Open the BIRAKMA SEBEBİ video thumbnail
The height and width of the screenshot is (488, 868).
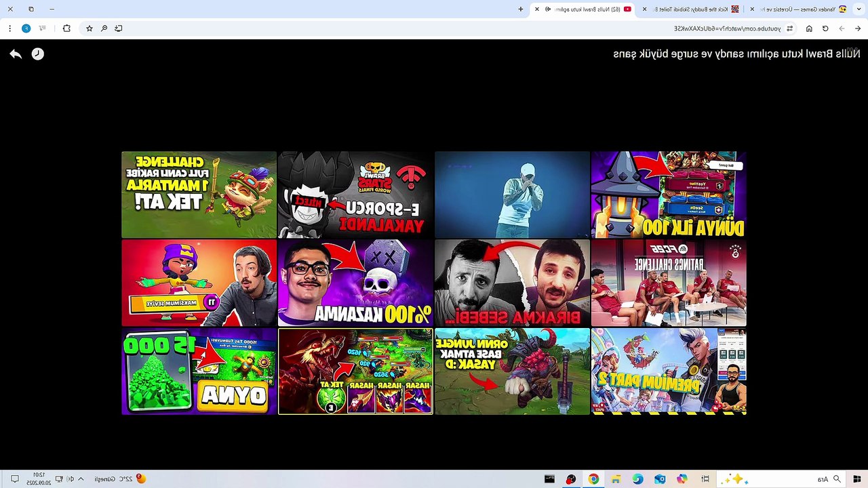pos(512,283)
